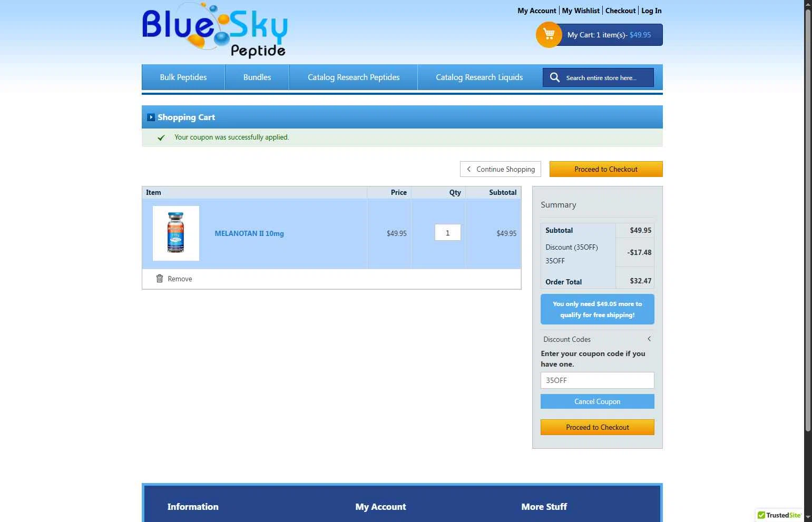This screenshot has height=522, width=812.
Task: Open MELANOTAN II 10mg product link
Action: [249, 233]
